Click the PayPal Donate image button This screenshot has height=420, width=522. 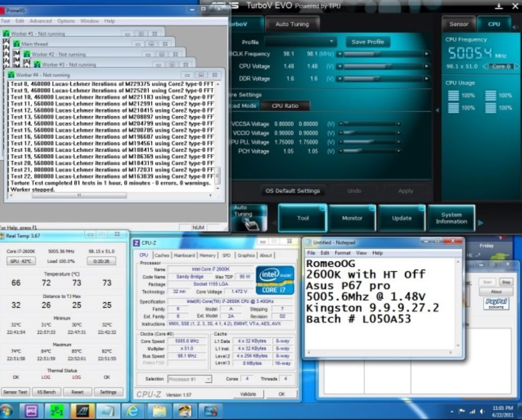[496, 303]
